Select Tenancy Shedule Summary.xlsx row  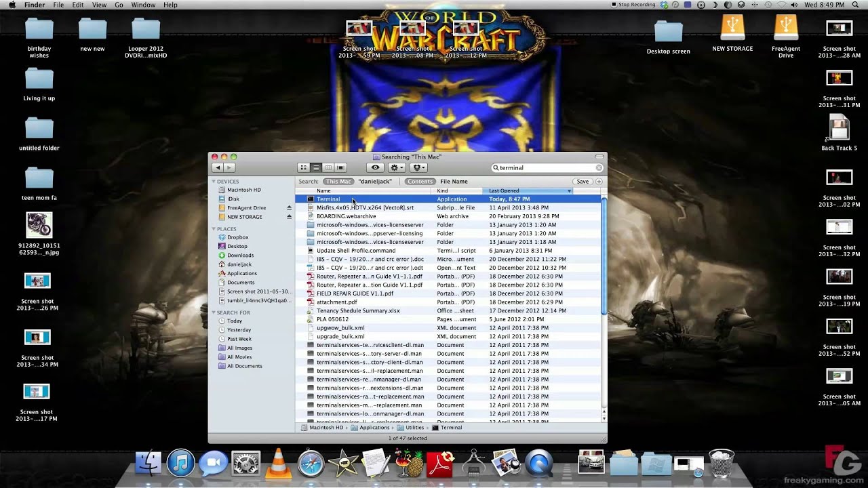[x=448, y=310]
